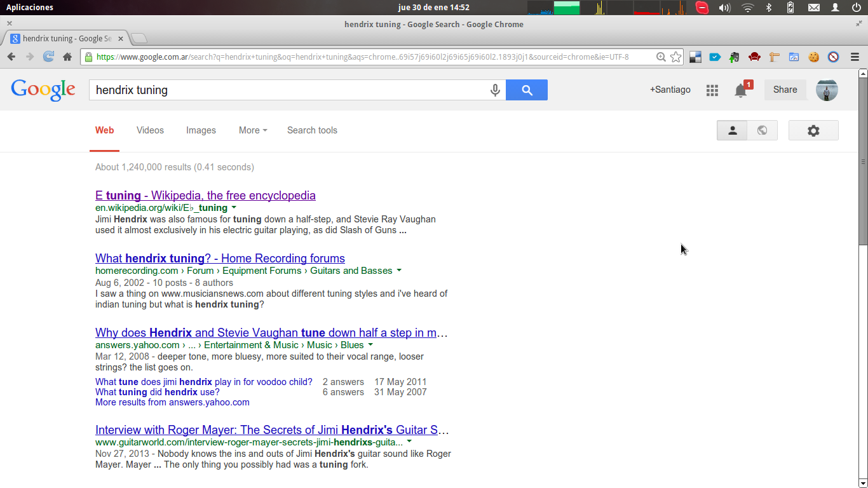The height and width of the screenshot is (488, 868).
Task: Start voice search with the microphone
Action: point(495,90)
